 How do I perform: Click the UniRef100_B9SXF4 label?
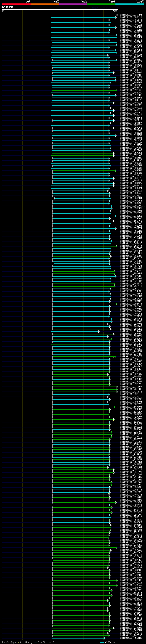click(x=131, y=37)
